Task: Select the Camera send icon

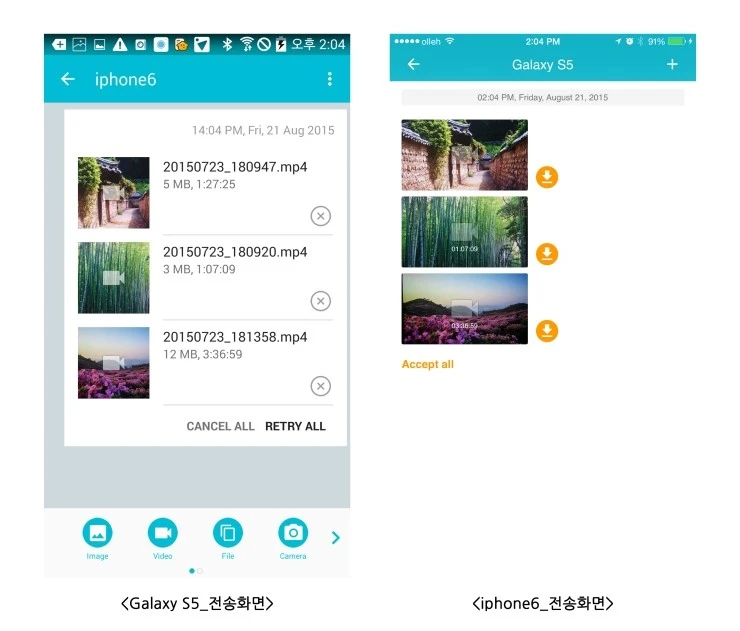Action: [x=293, y=533]
